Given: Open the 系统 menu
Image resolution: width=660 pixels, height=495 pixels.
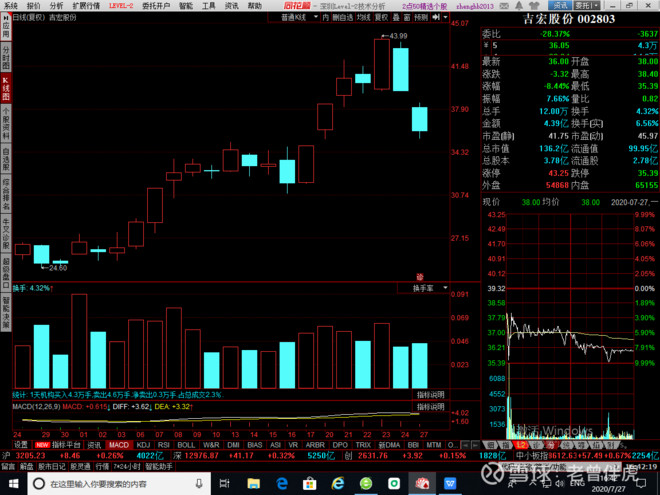Looking at the screenshot, I should [x=11, y=5].
